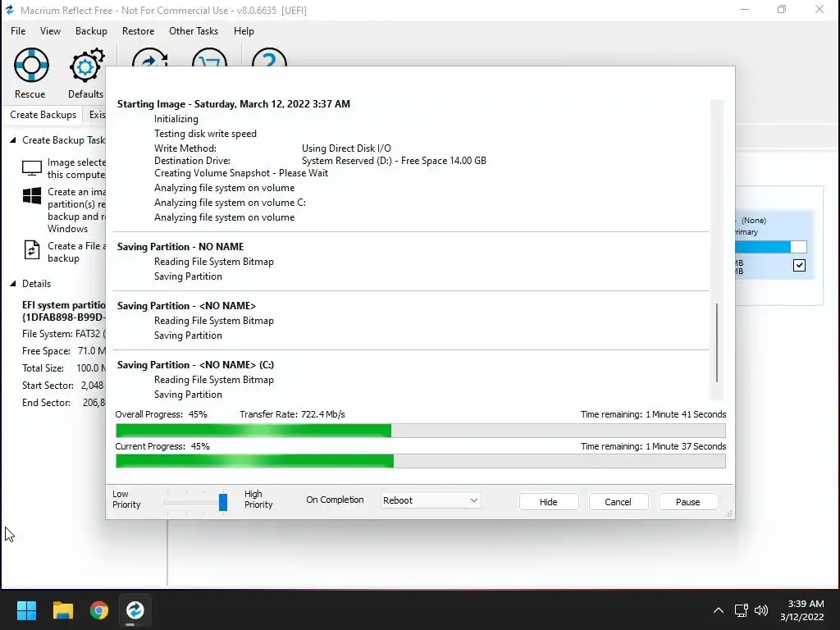Image resolution: width=840 pixels, height=630 pixels.
Task: Click the Rescue lifebuoy icon
Action: coord(31,66)
